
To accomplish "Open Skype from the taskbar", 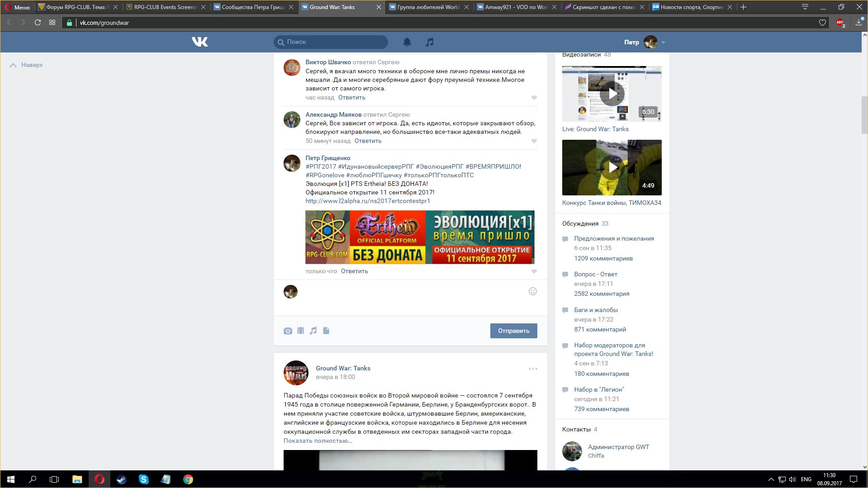I will (143, 479).
